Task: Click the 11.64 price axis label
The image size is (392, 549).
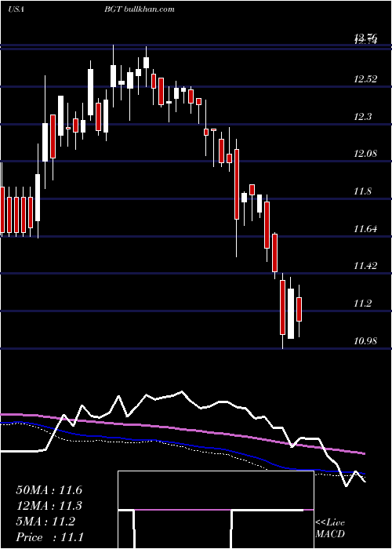Action: click(x=365, y=229)
